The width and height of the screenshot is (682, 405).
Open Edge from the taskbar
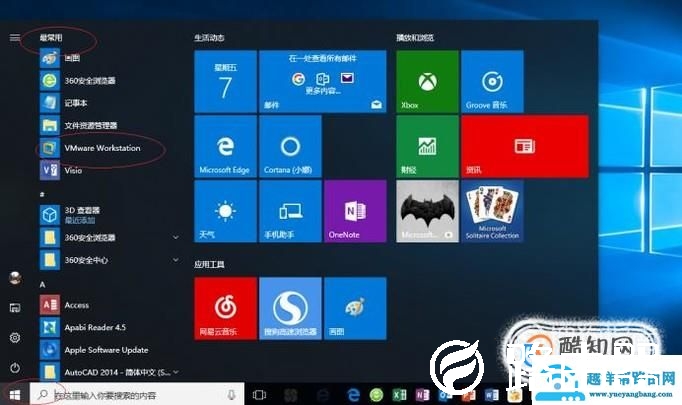353,395
